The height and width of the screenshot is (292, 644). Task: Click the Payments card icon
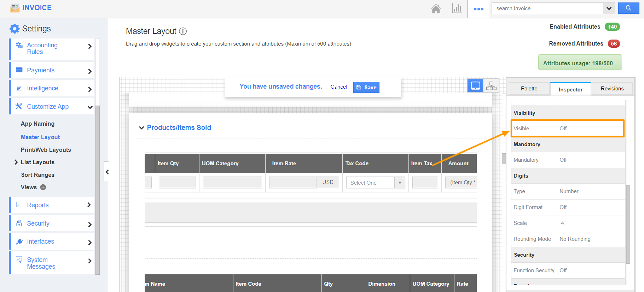click(x=19, y=70)
